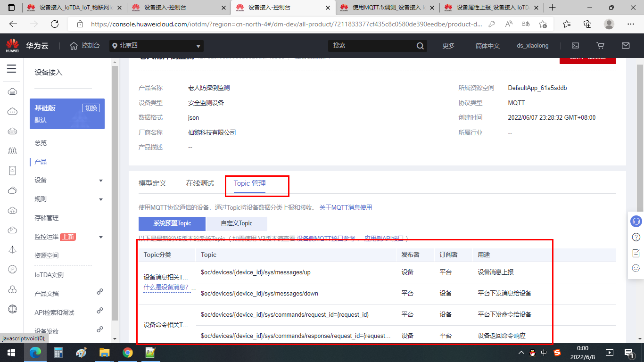Screen dimensions: 644x362
Task: Click the three-circles icon in the service rail
Action: pos(13,289)
